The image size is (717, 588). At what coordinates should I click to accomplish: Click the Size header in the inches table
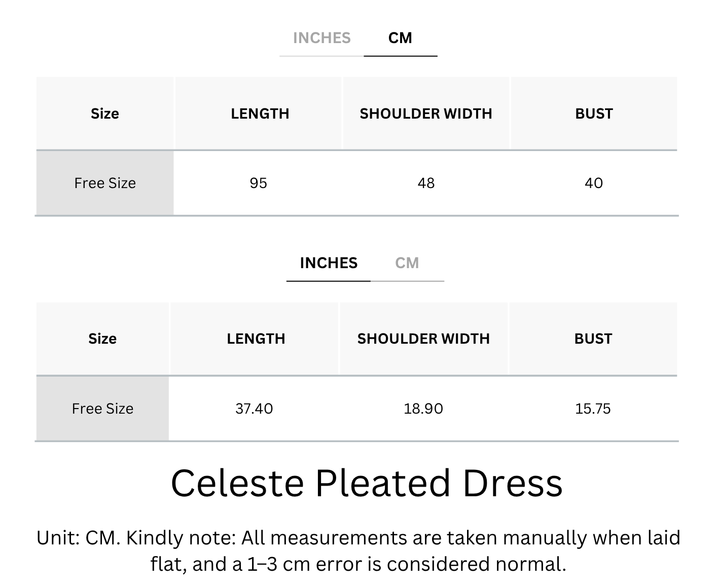pos(102,339)
